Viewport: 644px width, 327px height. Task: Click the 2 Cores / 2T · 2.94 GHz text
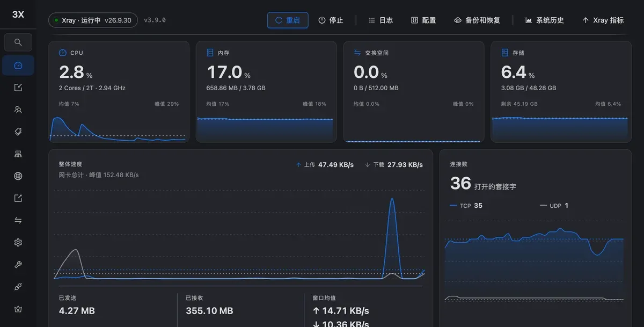tap(92, 88)
